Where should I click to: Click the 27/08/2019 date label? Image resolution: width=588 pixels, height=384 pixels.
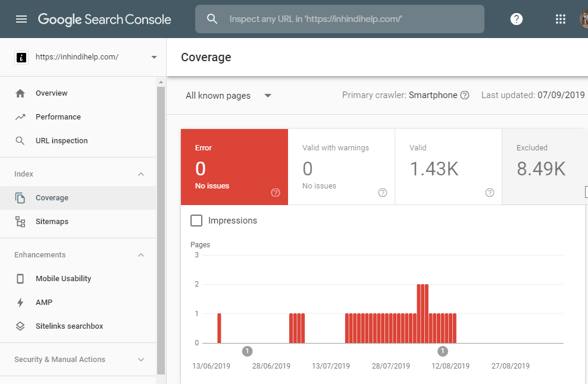coord(511,366)
